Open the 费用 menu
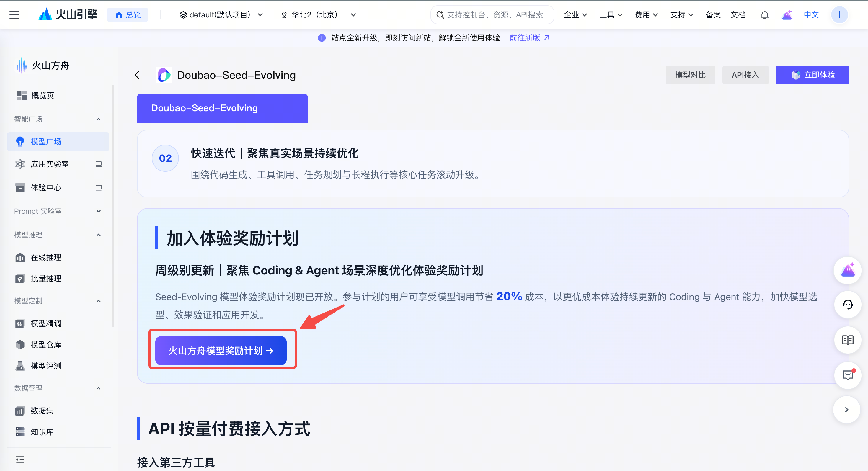The image size is (868, 471). [646, 15]
